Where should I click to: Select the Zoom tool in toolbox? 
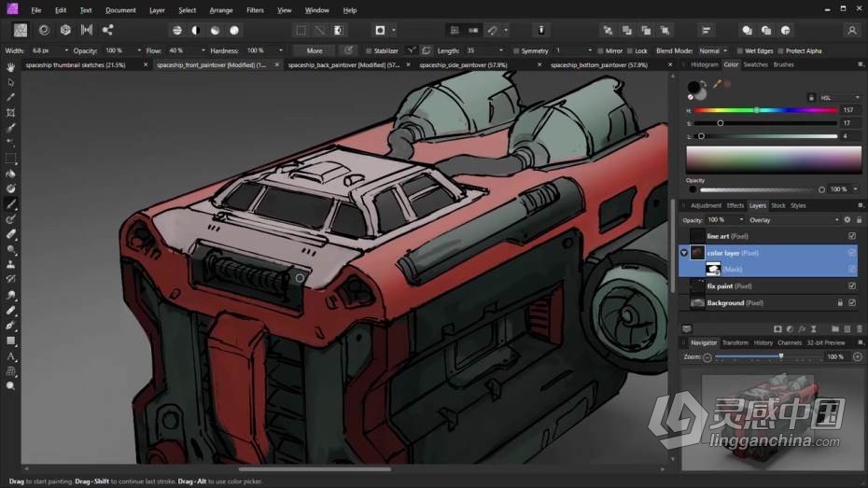10,386
